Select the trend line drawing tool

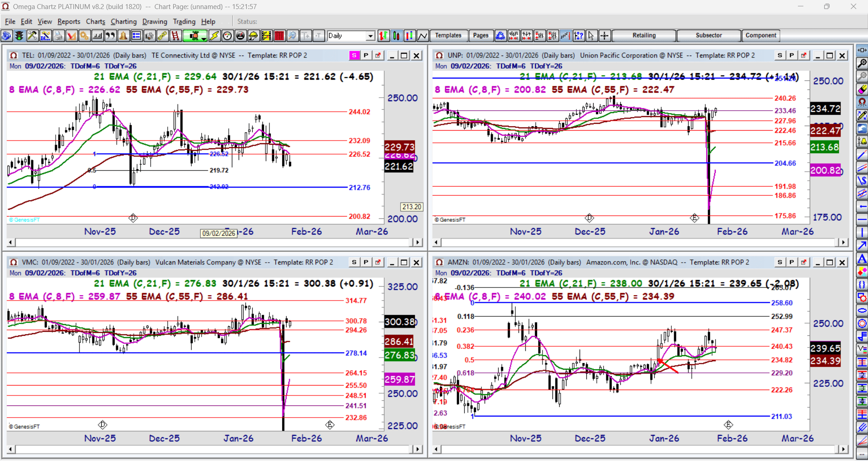(x=862, y=155)
